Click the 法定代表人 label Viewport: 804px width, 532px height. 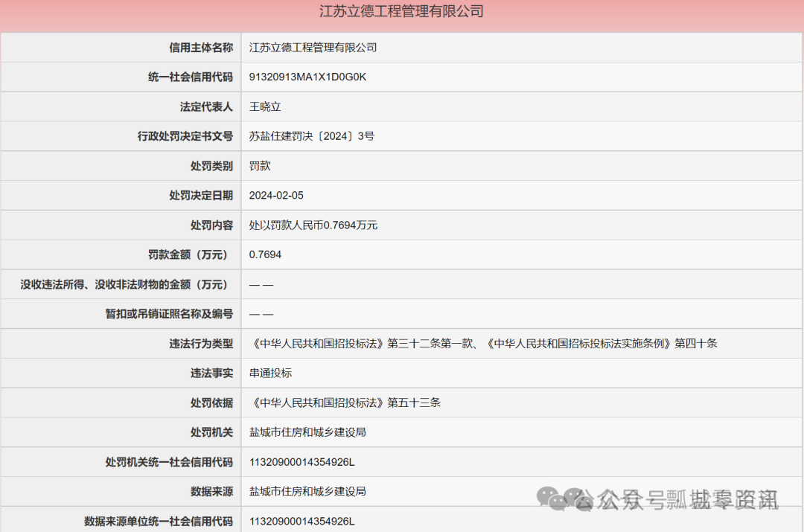pyautogui.click(x=206, y=106)
